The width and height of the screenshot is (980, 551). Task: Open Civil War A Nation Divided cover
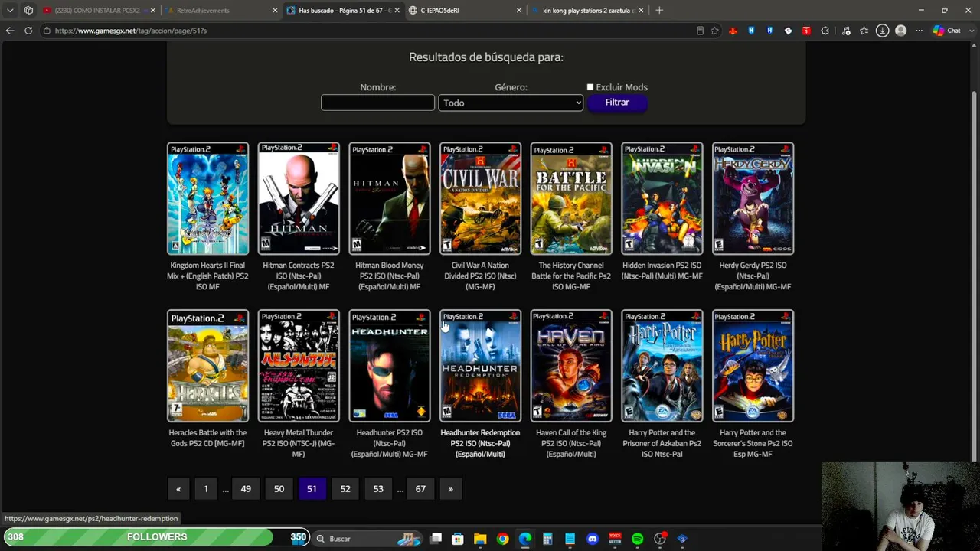point(480,198)
